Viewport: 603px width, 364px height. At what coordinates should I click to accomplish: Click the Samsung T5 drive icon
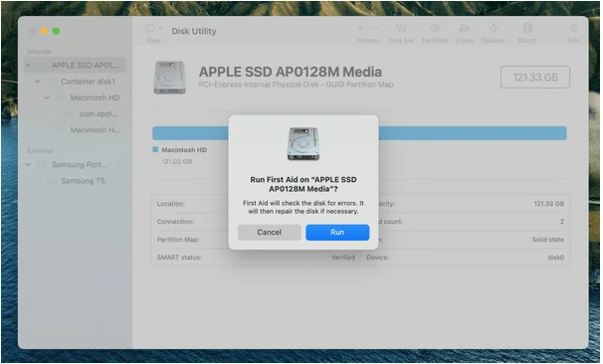coord(51,181)
